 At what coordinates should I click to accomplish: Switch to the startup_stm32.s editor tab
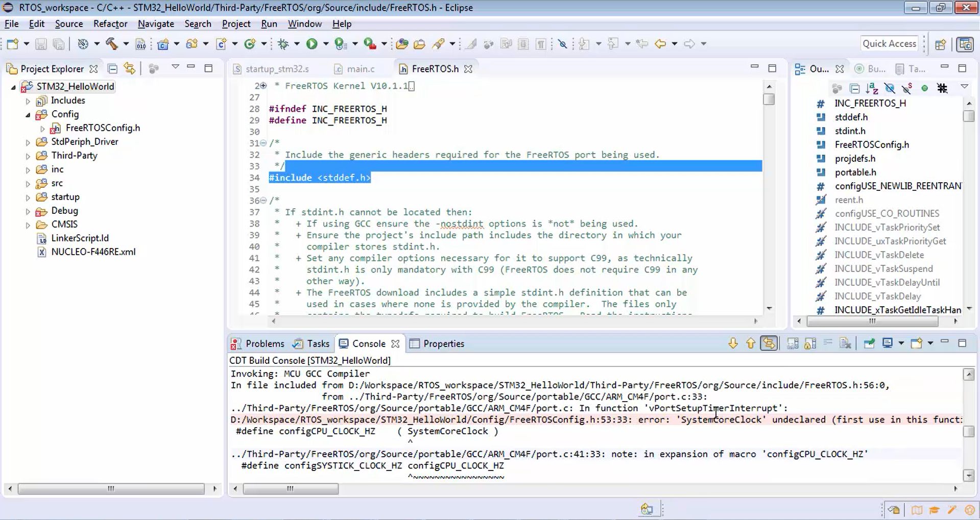(271, 69)
